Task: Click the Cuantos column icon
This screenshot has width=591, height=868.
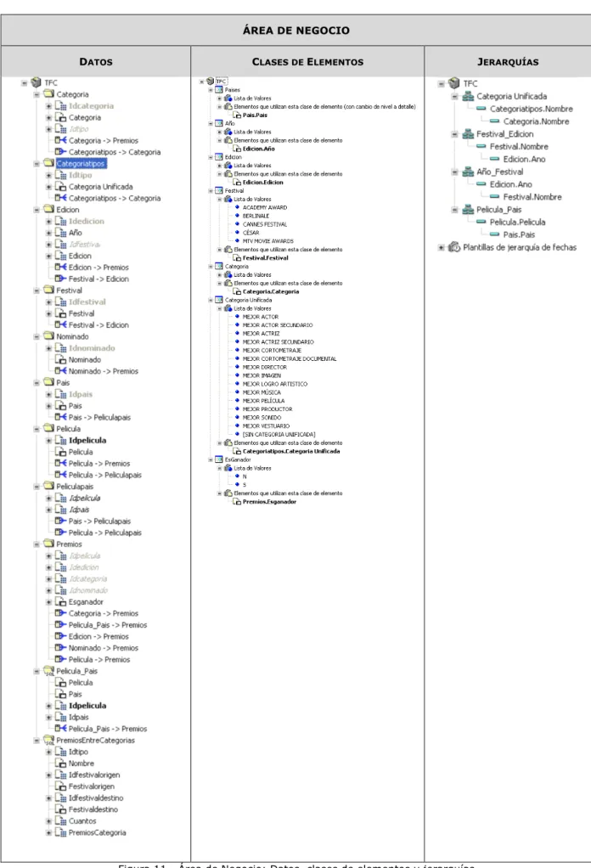Action: point(61,821)
